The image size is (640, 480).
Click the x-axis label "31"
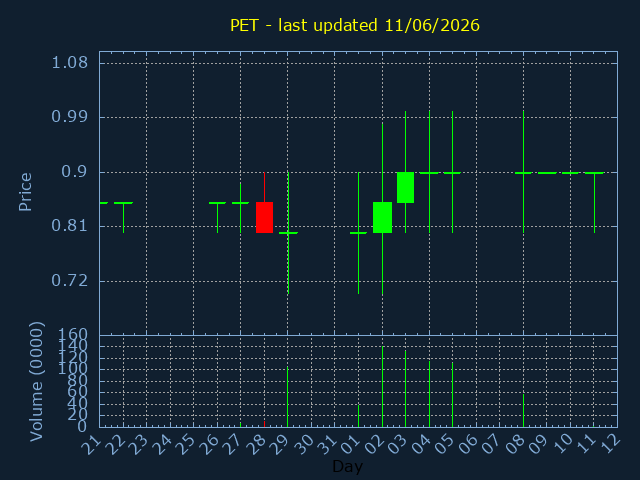tap(327, 445)
